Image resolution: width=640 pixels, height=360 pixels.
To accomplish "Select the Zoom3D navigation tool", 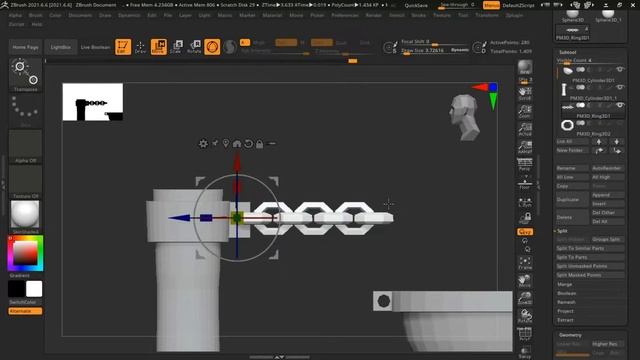I will point(525,298).
